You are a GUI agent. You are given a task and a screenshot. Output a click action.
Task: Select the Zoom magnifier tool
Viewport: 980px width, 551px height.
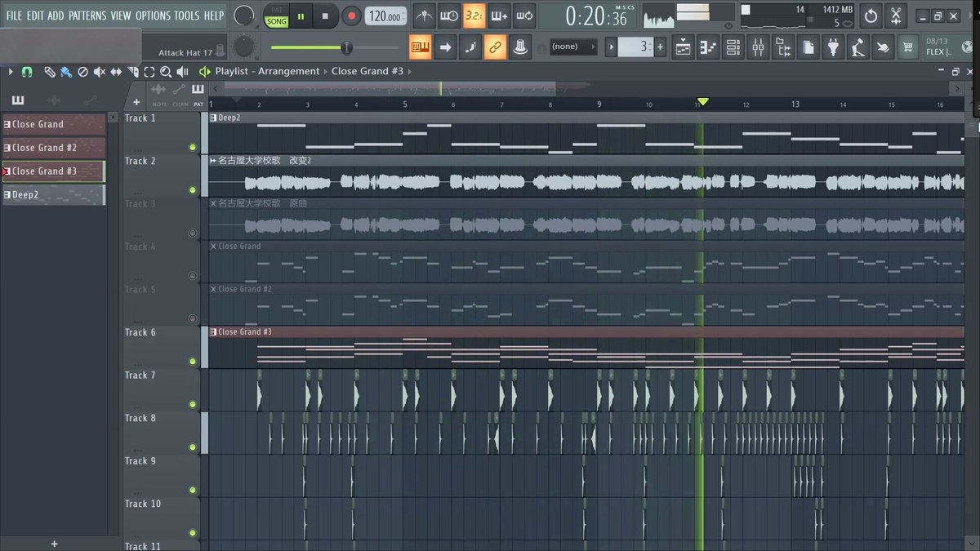[x=166, y=72]
